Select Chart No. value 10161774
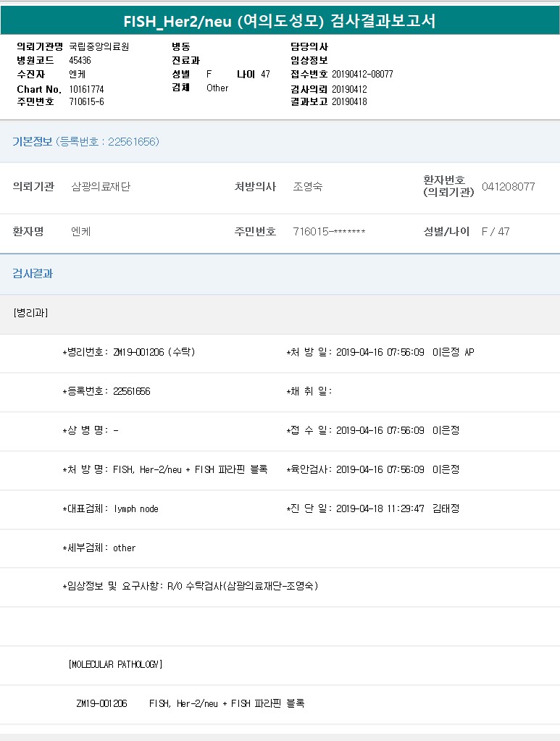This screenshot has width=560, height=741. coord(86,89)
